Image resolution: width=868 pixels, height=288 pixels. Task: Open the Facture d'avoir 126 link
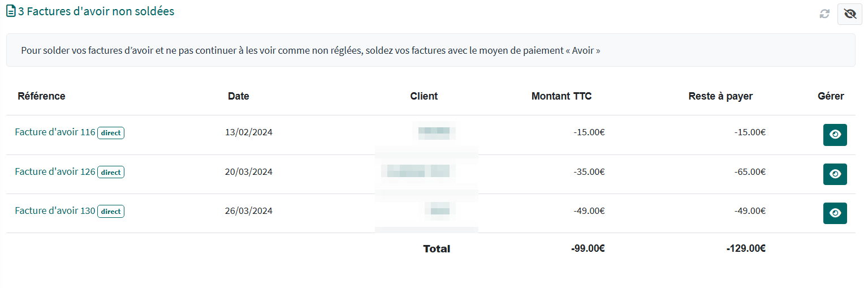[x=55, y=171]
